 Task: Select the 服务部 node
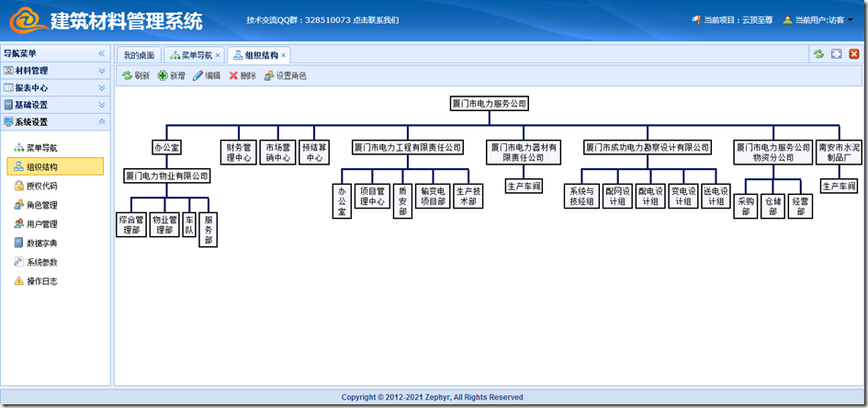pos(209,229)
